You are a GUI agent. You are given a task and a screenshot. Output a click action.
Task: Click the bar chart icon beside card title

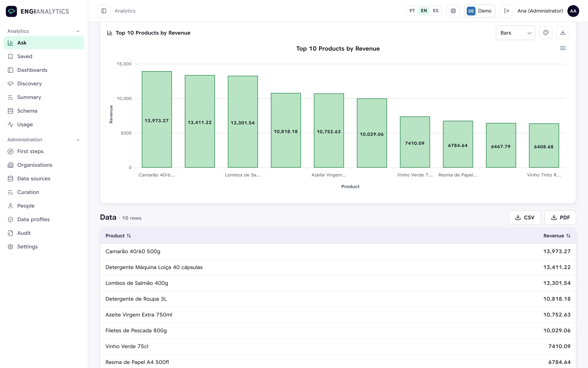click(x=110, y=33)
